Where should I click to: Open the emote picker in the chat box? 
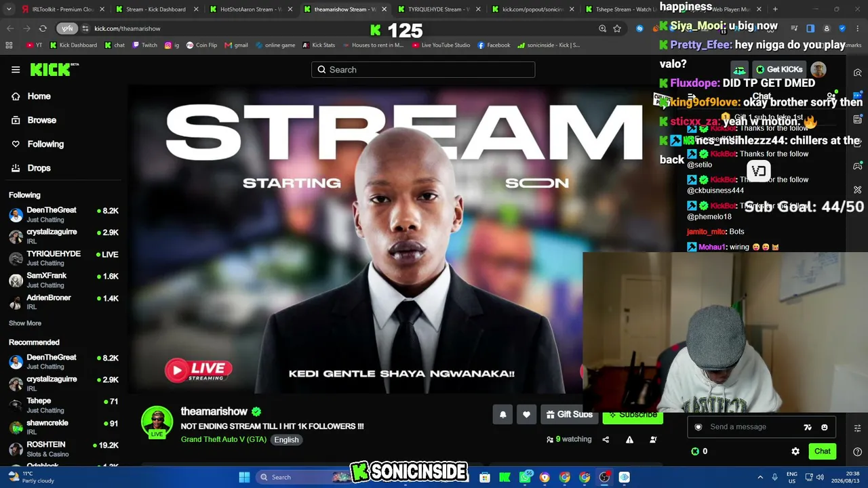[x=824, y=427]
